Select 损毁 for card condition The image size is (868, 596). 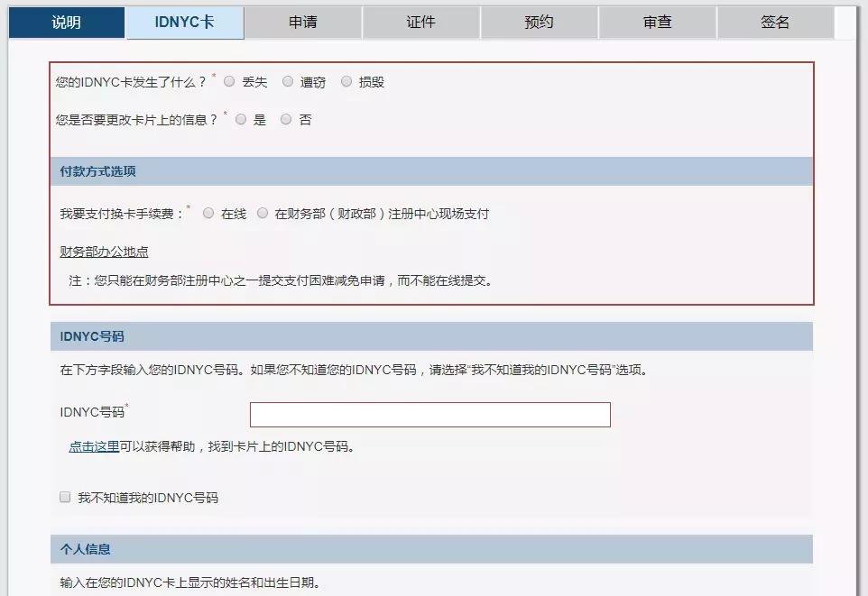point(346,81)
